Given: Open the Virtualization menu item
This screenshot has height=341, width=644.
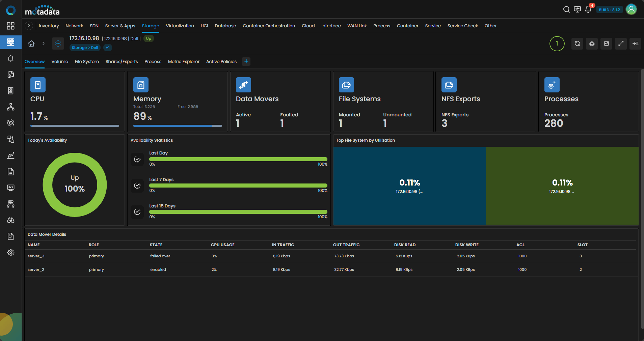Looking at the screenshot, I should 180,26.
